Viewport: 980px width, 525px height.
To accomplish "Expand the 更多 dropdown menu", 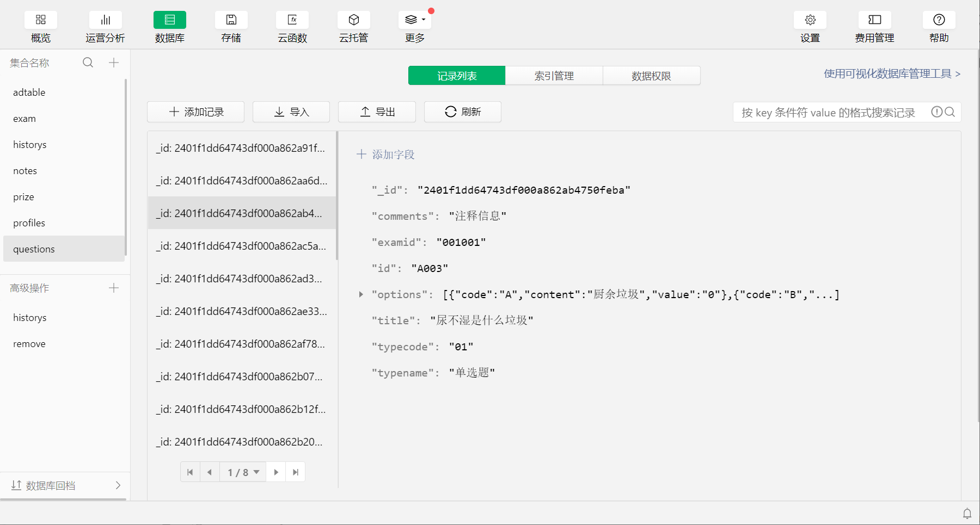I will click(415, 20).
